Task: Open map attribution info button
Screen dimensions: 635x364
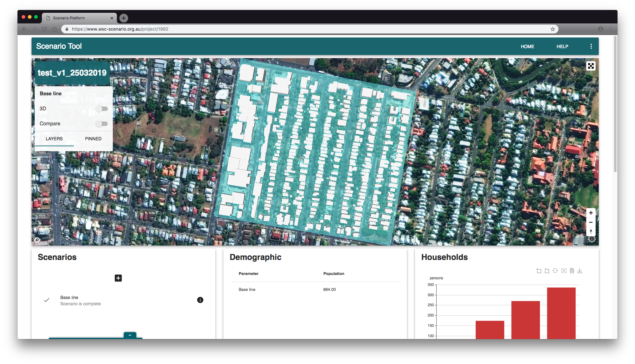Action: pyautogui.click(x=592, y=239)
